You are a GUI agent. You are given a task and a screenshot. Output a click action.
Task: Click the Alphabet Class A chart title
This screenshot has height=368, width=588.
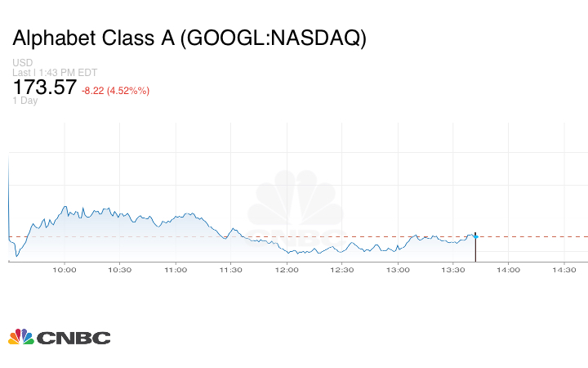[x=189, y=38]
